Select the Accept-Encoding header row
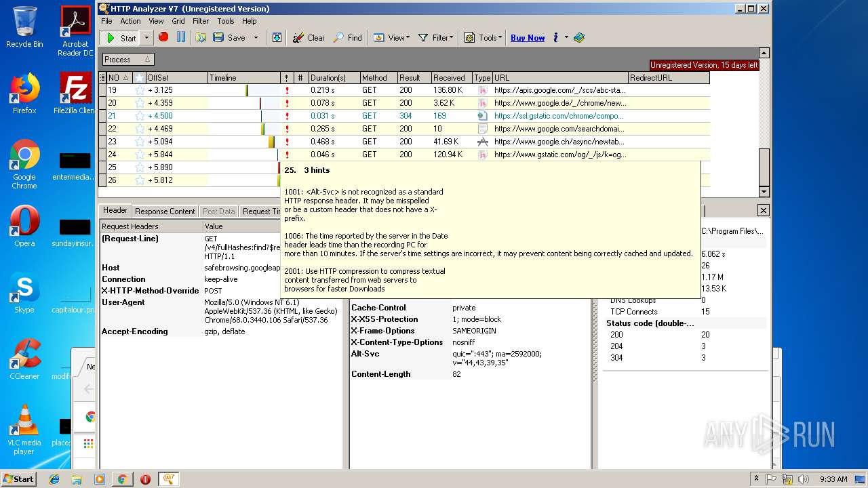 pos(221,331)
